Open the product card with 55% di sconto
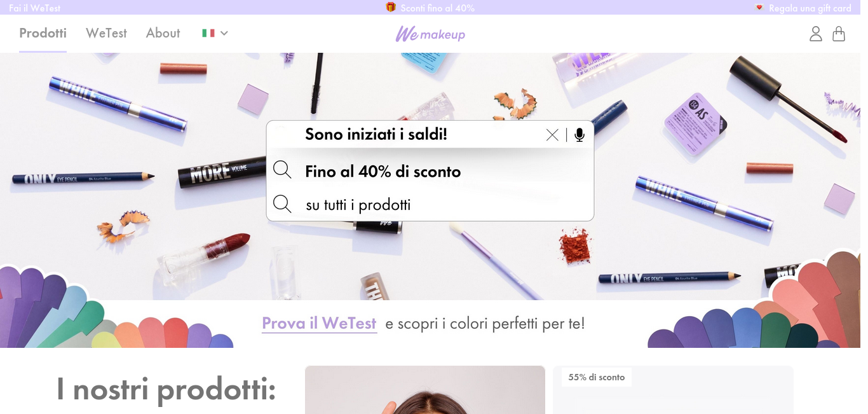Viewport: 868px width, 414px height. tap(673, 390)
